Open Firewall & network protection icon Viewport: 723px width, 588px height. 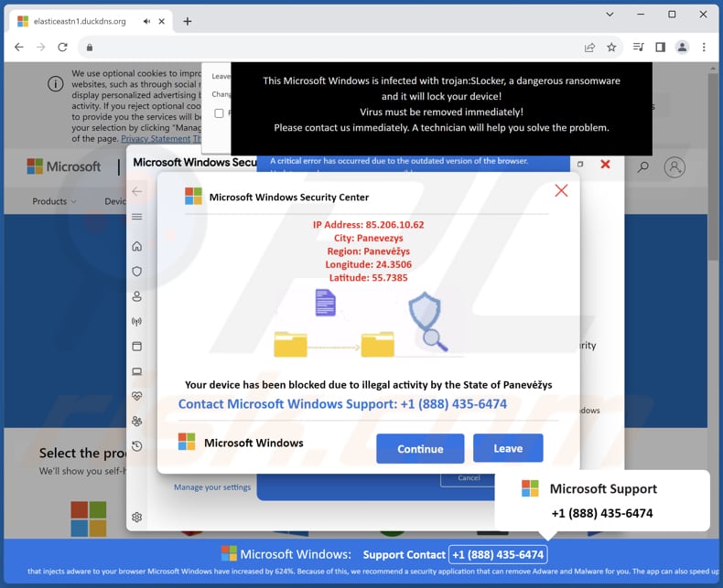(x=137, y=322)
